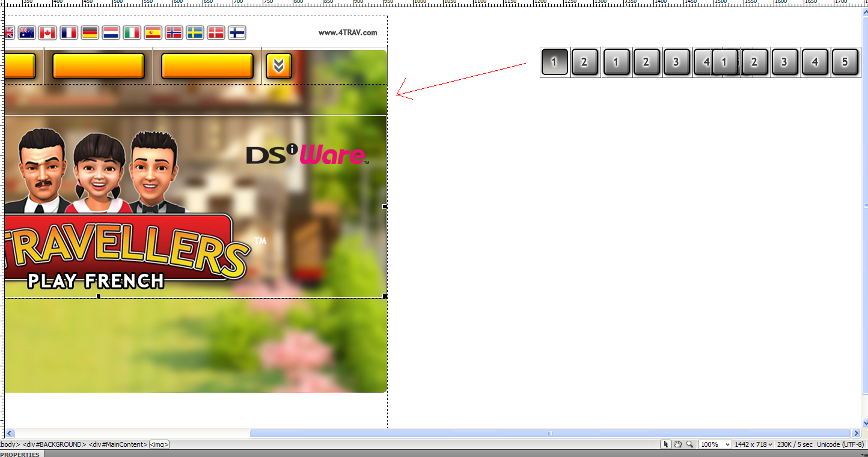Select the French flag icon
This screenshot has width=868, height=457.
(x=69, y=32)
